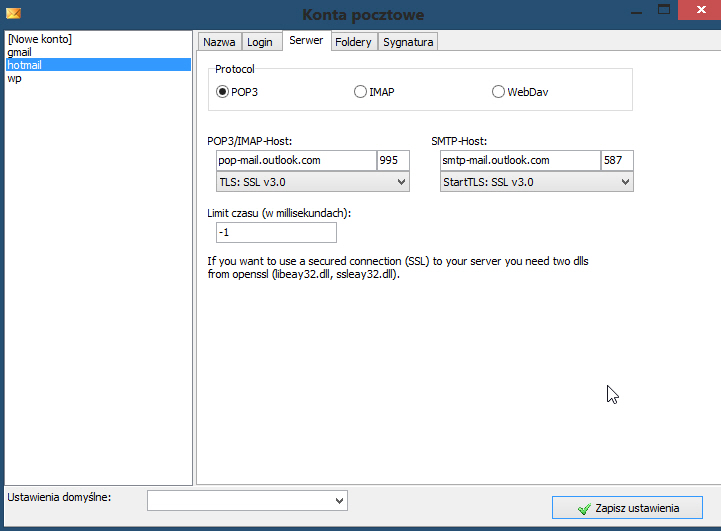Click the POP3 port field 995

click(393, 160)
